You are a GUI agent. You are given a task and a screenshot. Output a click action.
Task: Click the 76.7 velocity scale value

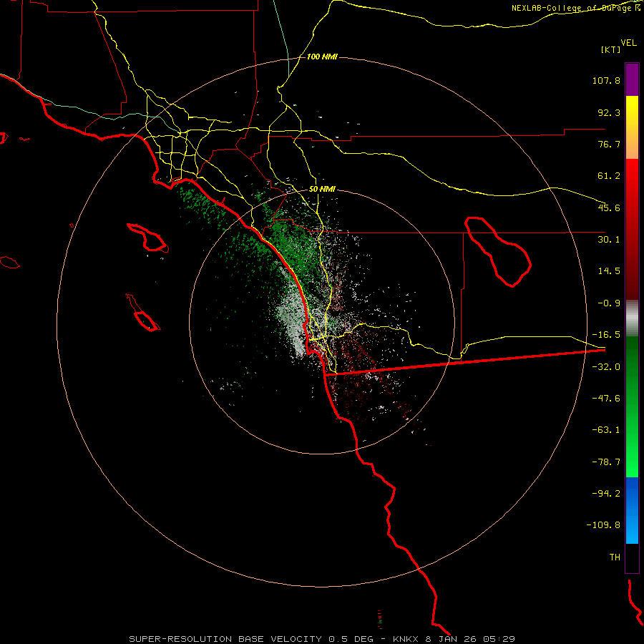click(x=609, y=144)
